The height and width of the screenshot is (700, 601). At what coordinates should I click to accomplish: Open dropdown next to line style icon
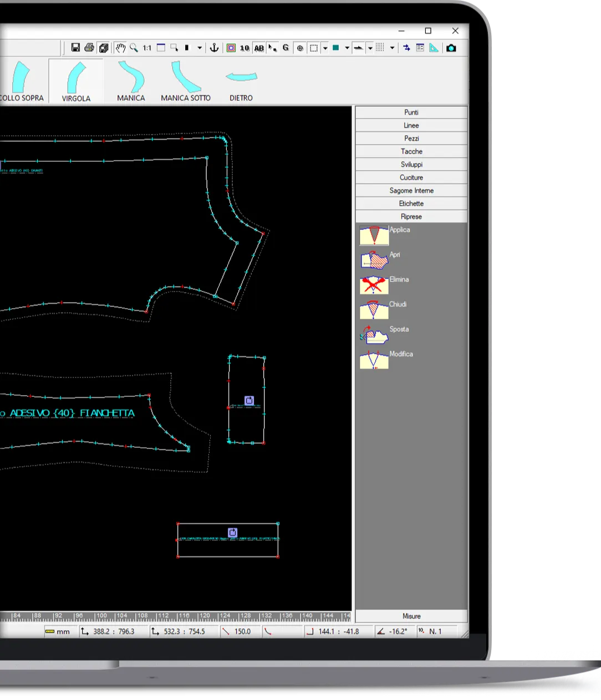click(x=370, y=48)
